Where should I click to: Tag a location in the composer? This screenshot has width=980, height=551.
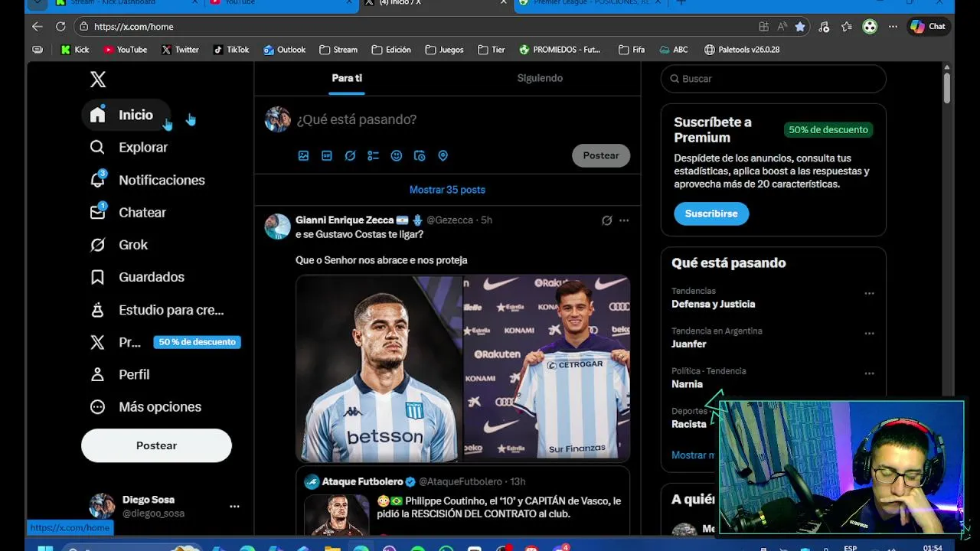tap(443, 155)
